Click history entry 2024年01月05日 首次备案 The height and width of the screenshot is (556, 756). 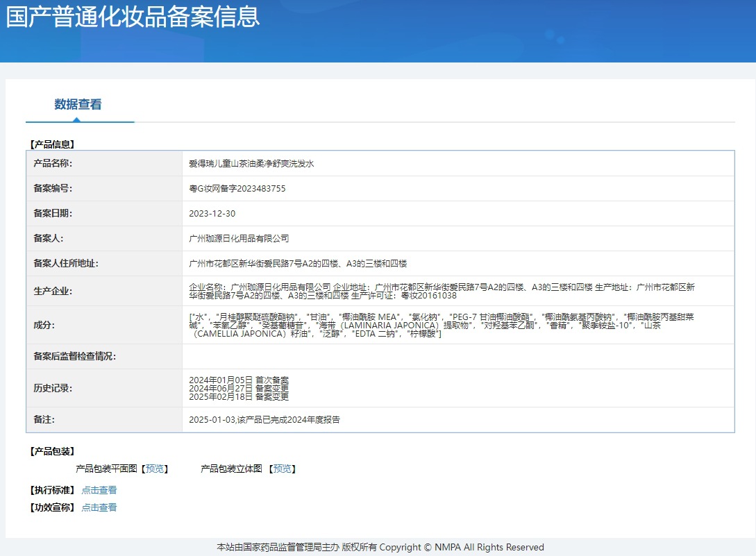(x=239, y=380)
